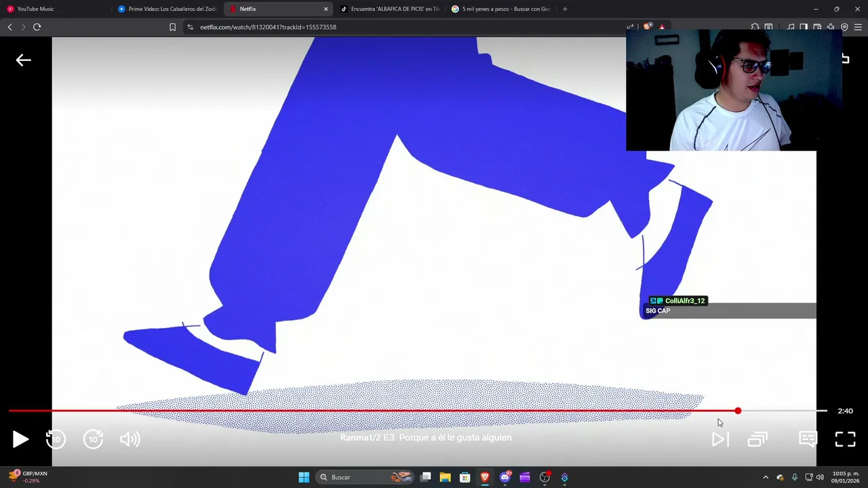Open the taskbar clock and date

click(x=846, y=477)
